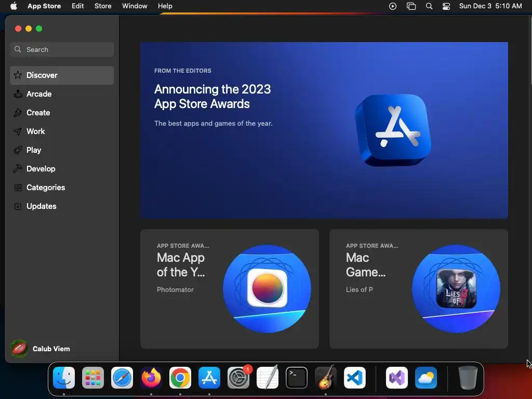532x399 pixels.
Task: Open the Discover section star icon
Action: (x=18, y=75)
